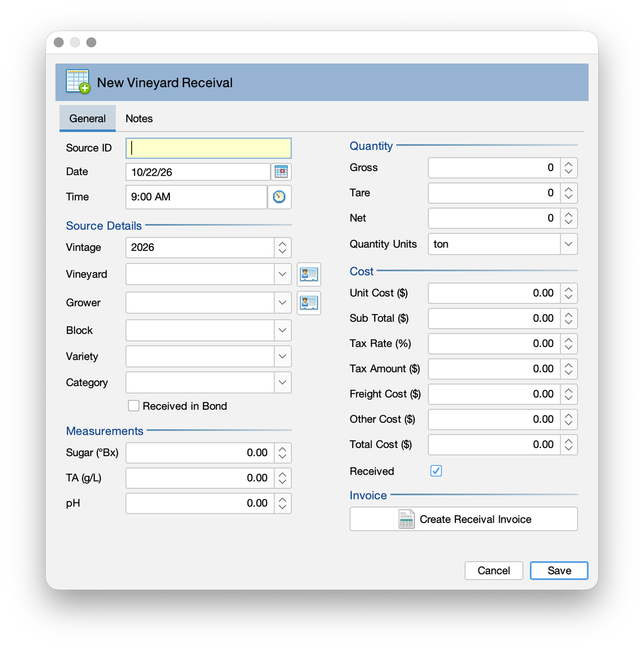Open Grower contact card icon
This screenshot has height=650, width=644.
(308, 303)
